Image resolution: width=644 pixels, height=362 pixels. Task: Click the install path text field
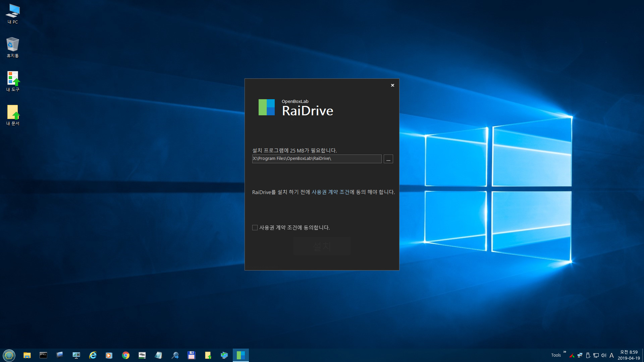pyautogui.click(x=317, y=159)
